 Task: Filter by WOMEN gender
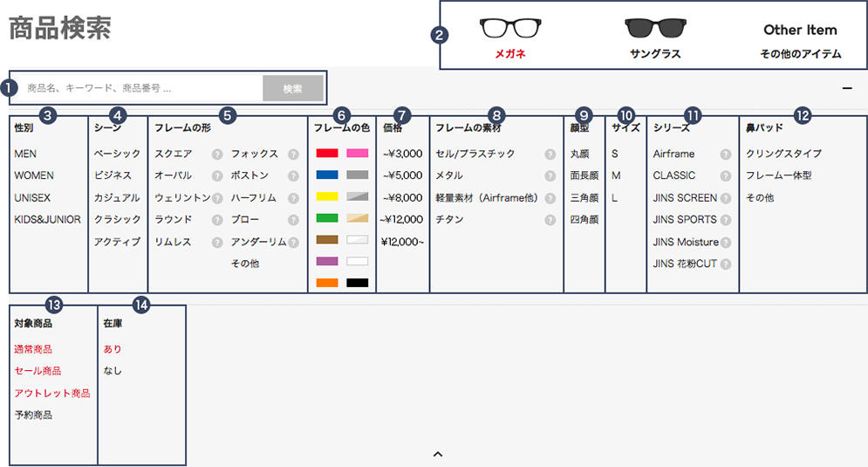tap(34, 175)
